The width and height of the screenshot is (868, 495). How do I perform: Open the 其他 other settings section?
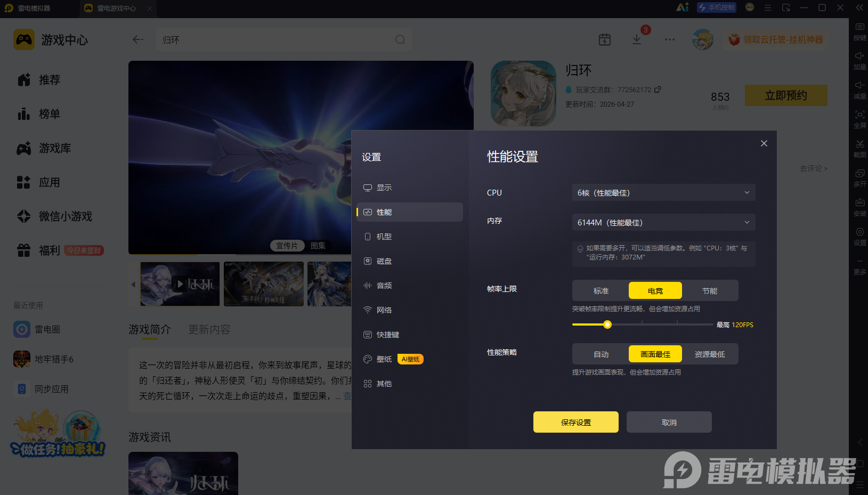pos(409,384)
